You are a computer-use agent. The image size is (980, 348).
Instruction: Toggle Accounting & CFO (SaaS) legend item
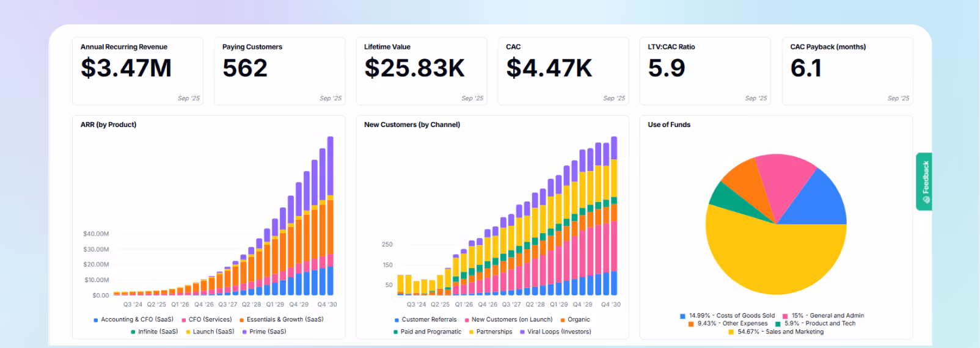133,319
